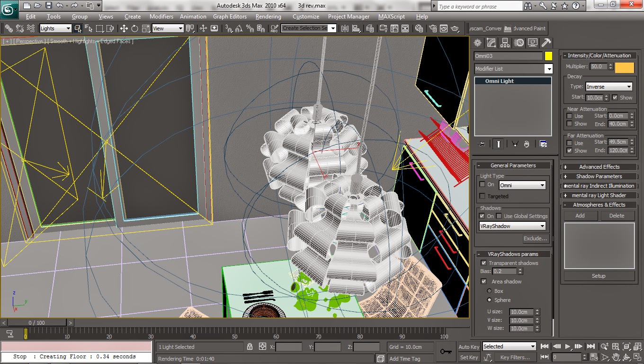Screen dimensions: 644x364
Task: Click the render teapot icon
Action: [x=455, y=28]
